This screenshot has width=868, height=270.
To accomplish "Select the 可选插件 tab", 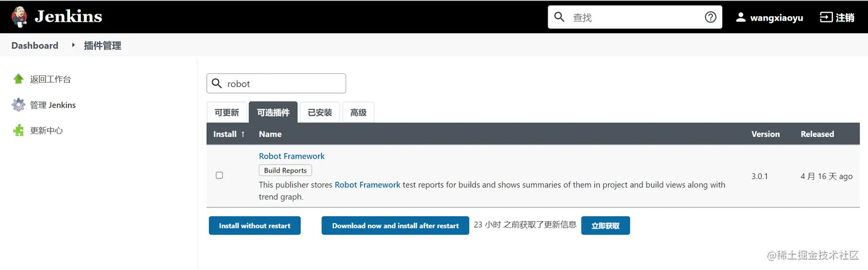I will tap(273, 112).
